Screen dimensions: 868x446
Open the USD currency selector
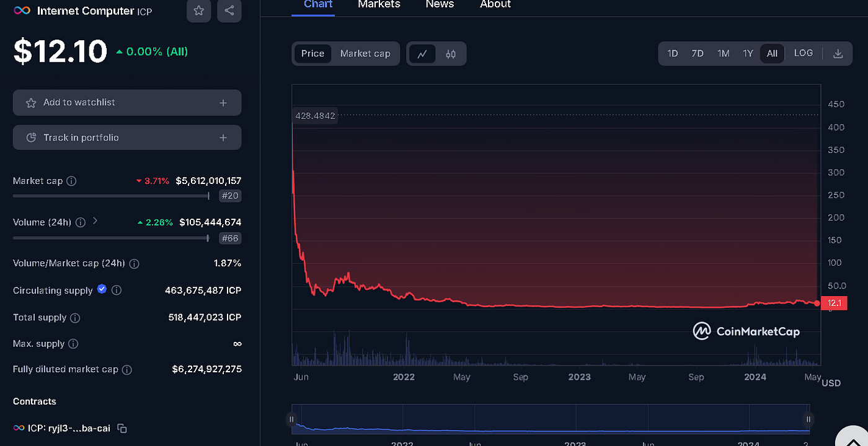coord(831,383)
